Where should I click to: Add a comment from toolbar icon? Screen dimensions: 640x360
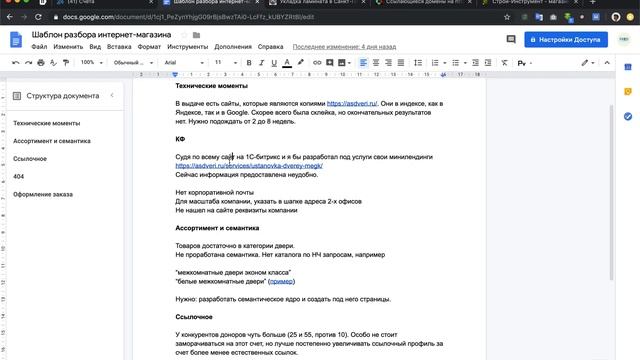(329, 63)
